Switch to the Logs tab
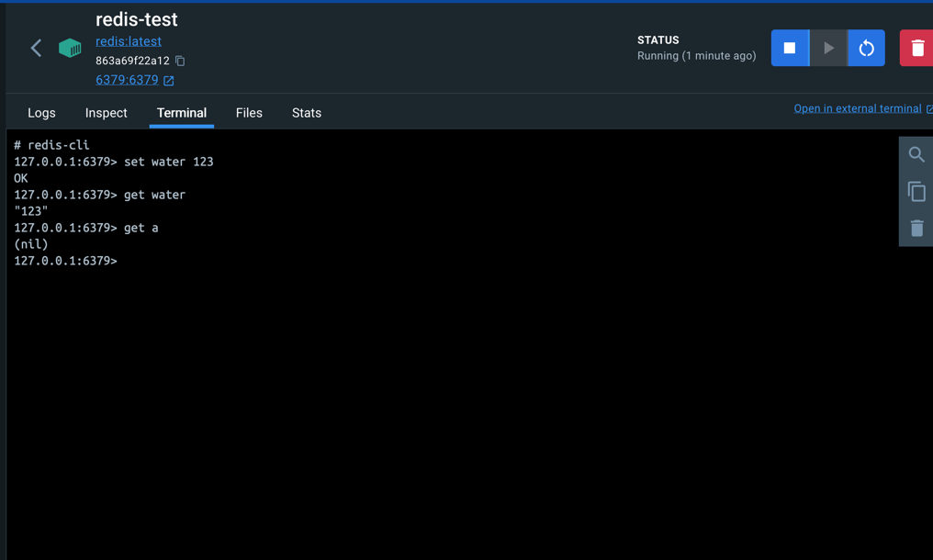The width and height of the screenshot is (933, 560). [x=41, y=113]
